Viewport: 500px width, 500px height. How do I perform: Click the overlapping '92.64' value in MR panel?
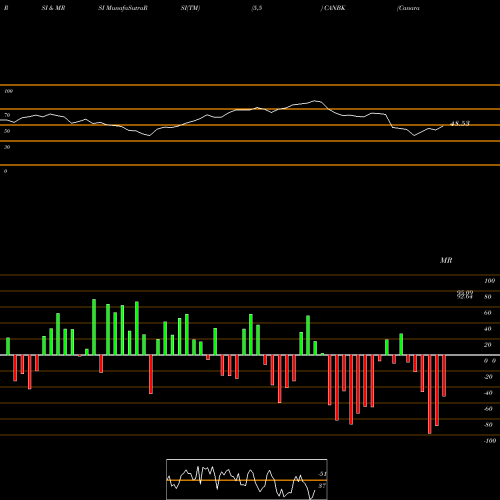point(465,296)
